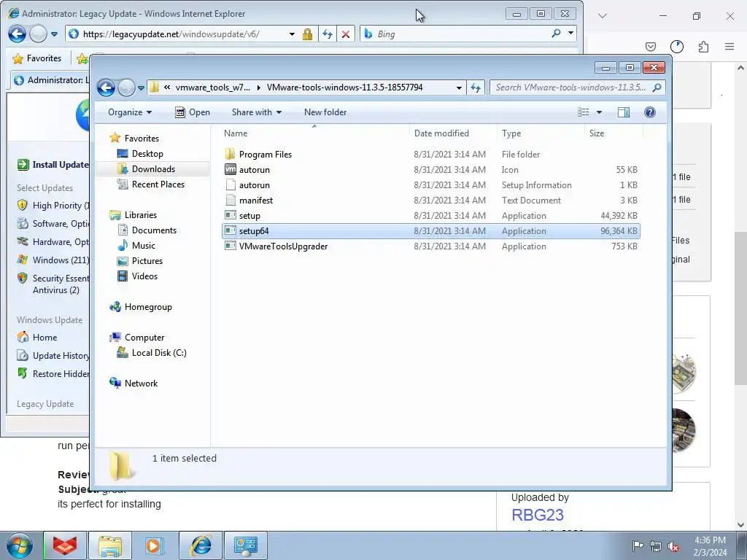Click vmware_tools_w7 breadcrumb in address bar
The width and height of the screenshot is (747, 560).
coord(212,87)
